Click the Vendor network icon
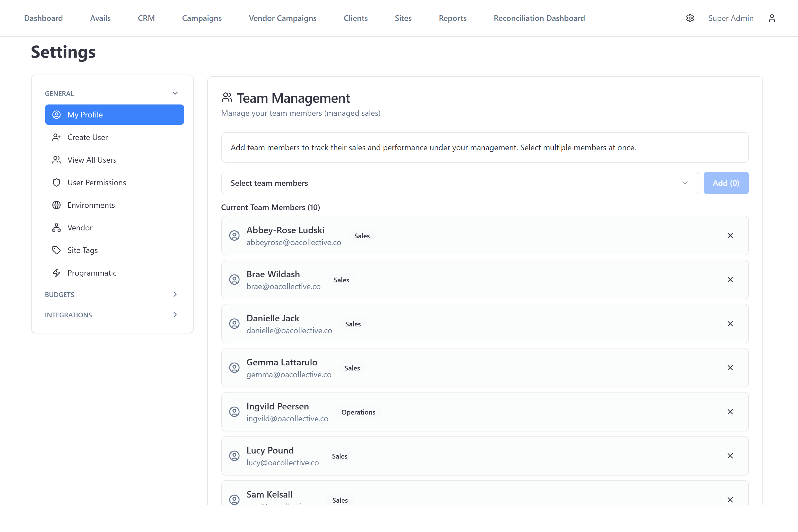Image resolution: width=798 pixels, height=532 pixels. [x=56, y=228]
